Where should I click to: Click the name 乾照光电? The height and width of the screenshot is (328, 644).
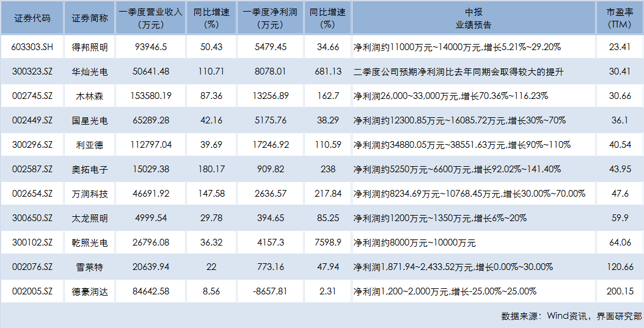click(x=90, y=242)
